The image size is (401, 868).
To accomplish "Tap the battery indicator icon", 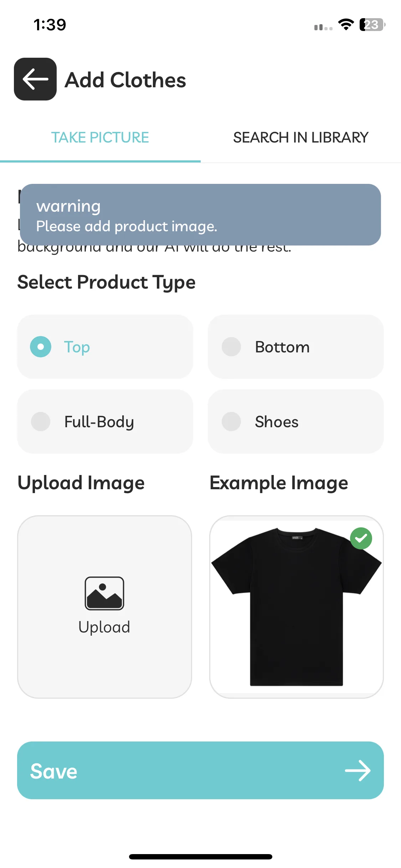I will click(372, 25).
